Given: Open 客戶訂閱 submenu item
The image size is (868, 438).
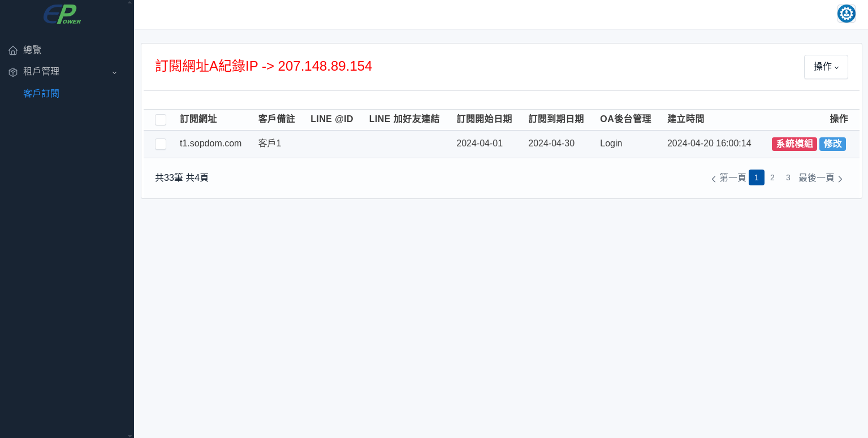Looking at the screenshot, I should (41, 93).
